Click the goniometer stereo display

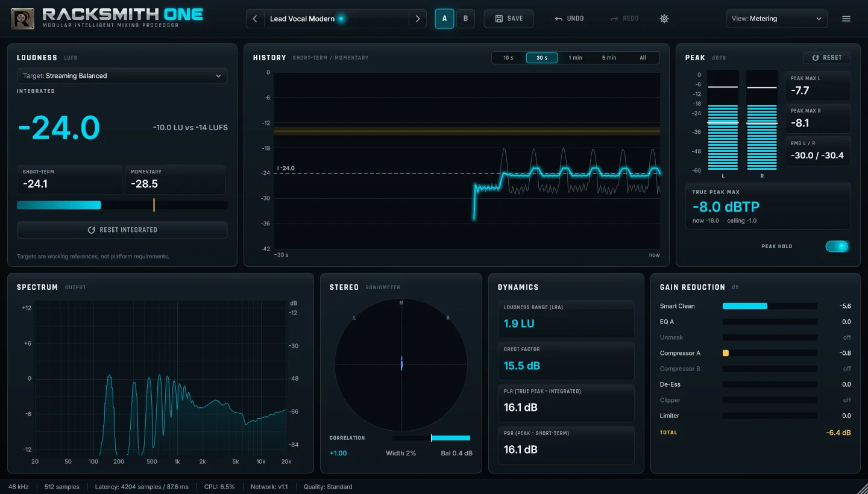[x=401, y=364]
